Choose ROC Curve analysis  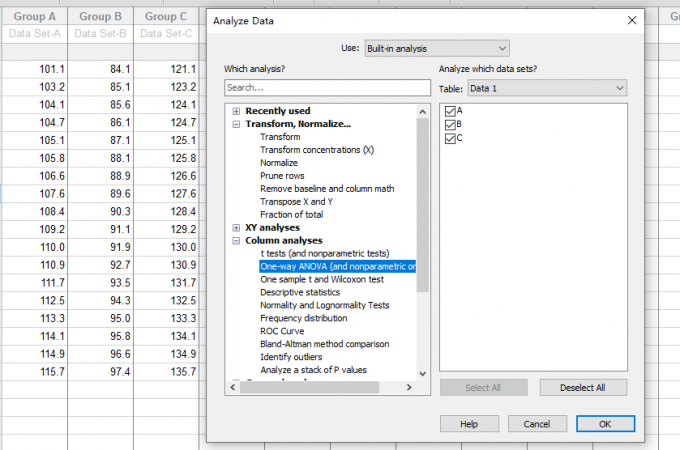(282, 331)
